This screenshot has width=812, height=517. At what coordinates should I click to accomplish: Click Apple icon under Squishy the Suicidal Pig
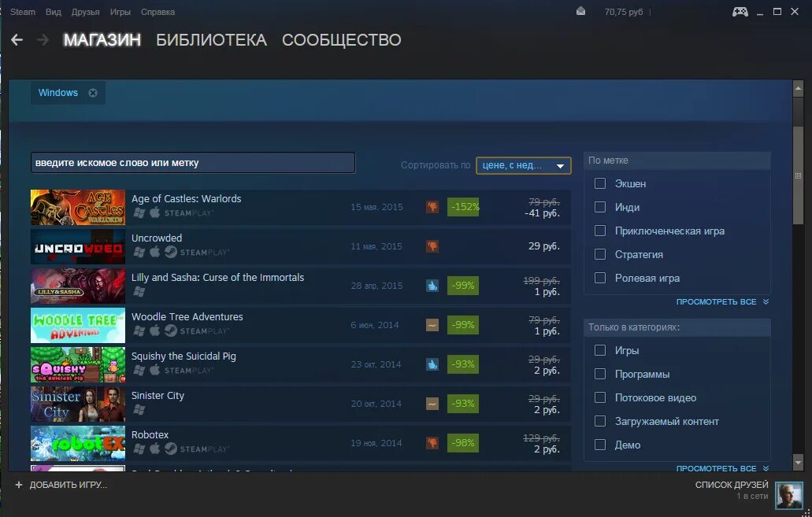click(x=155, y=370)
